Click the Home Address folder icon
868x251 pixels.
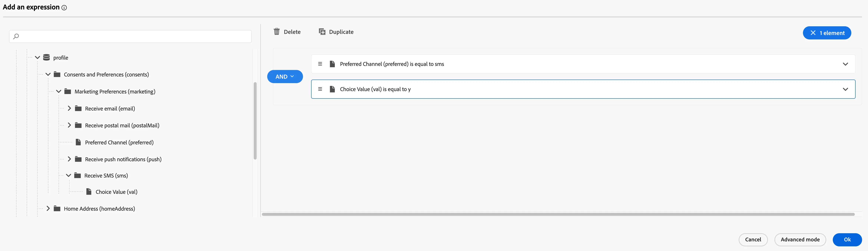[57, 209]
